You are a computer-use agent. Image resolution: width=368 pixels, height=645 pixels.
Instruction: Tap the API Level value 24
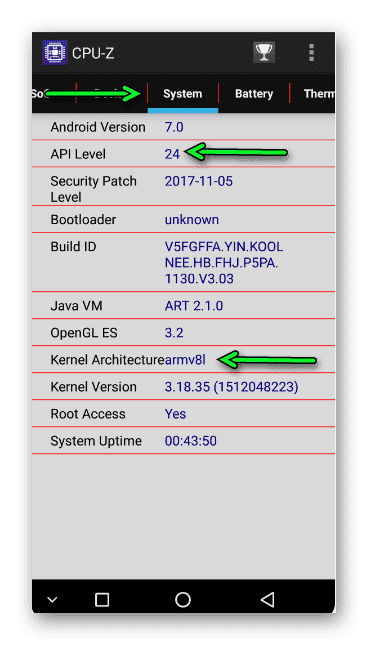[172, 154]
